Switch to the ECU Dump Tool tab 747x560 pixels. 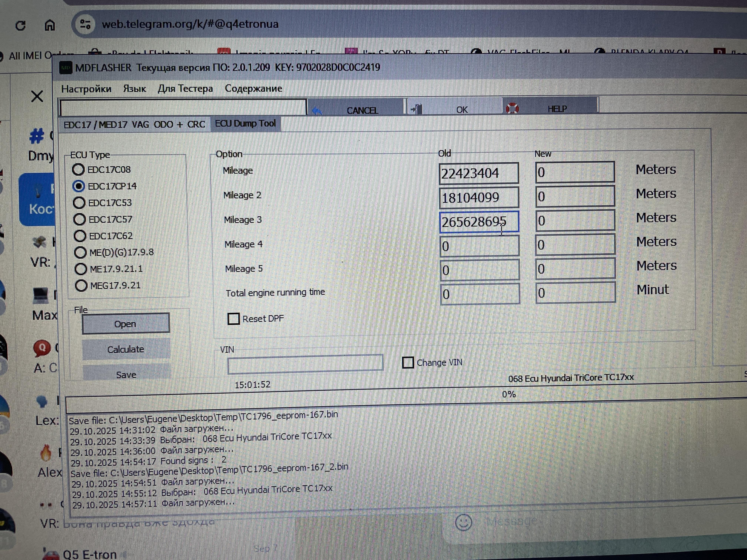pyautogui.click(x=245, y=124)
